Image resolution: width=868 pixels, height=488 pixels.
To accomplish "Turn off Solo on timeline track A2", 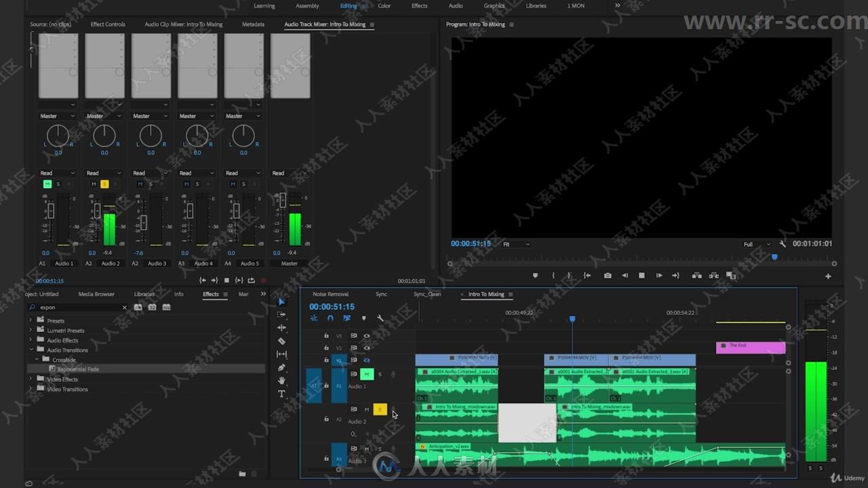I will point(380,409).
